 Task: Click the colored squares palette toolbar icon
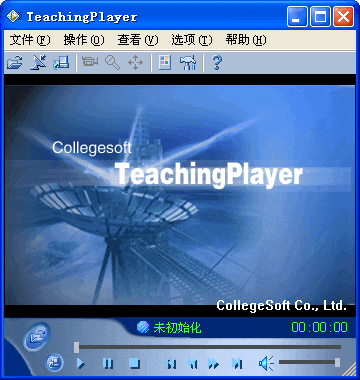pyautogui.click(x=165, y=62)
